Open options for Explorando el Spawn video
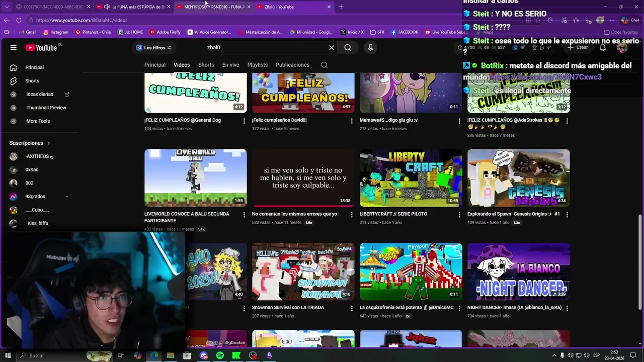Viewport: 644px width, 362px height. tap(567, 215)
